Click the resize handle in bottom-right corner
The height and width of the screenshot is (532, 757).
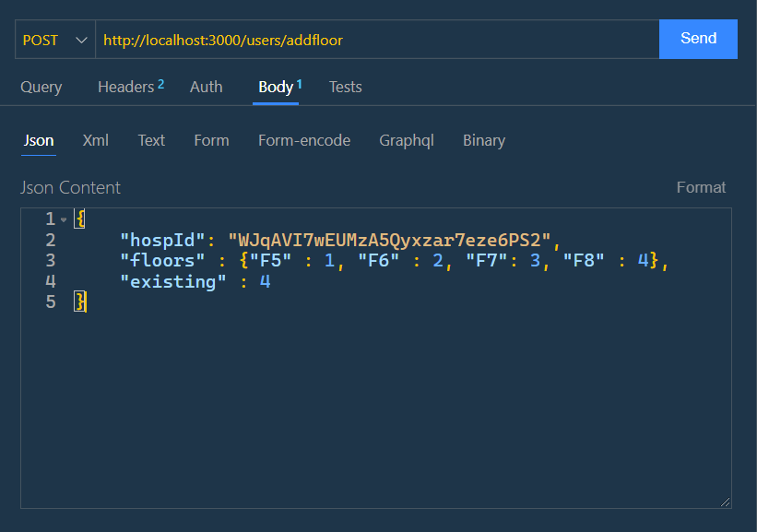[x=724, y=501]
